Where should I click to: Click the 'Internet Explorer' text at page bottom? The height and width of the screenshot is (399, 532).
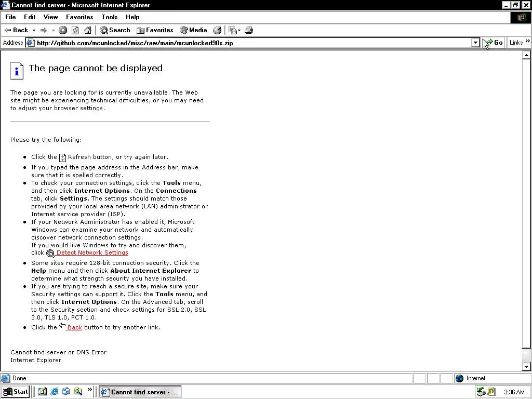click(x=36, y=361)
